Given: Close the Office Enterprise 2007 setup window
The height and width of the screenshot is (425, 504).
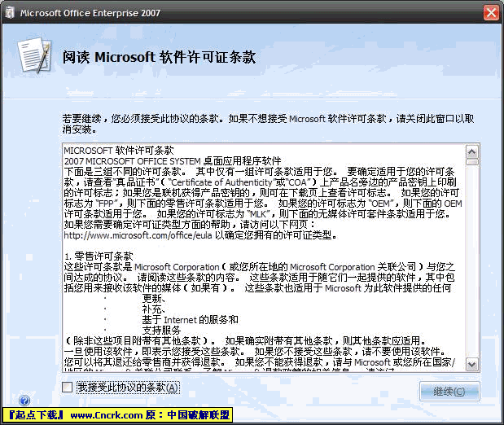Looking at the screenshot, I should point(491,13).
